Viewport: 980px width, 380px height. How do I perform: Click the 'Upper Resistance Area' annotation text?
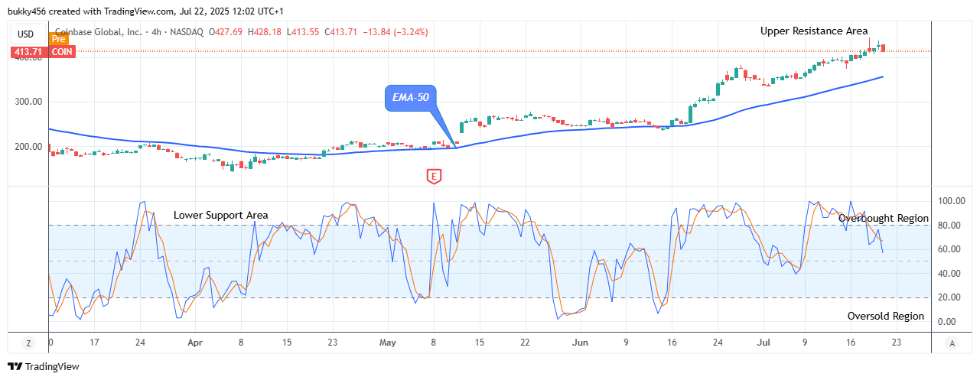[x=814, y=31]
